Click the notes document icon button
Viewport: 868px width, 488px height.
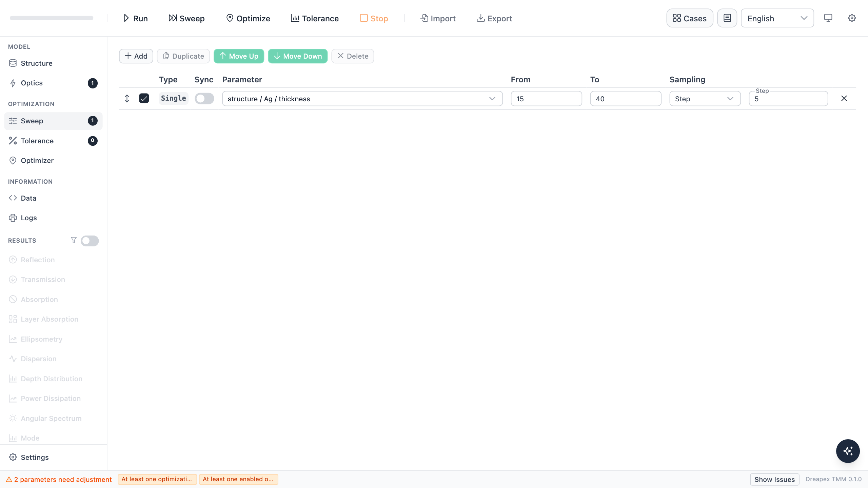click(727, 18)
